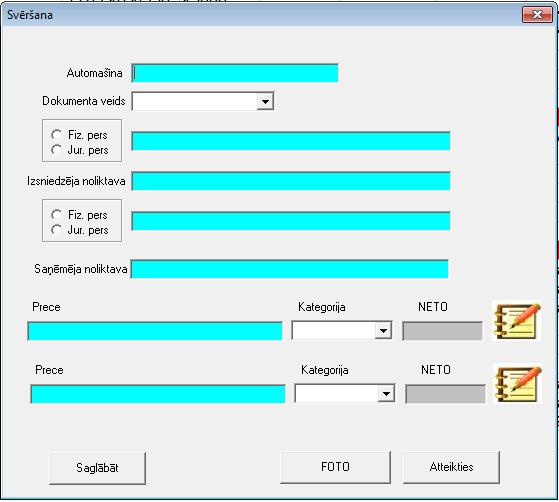The height and width of the screenshot is (502, 559).
Task: Click the name field beside lower radio group
Action: 291,221
